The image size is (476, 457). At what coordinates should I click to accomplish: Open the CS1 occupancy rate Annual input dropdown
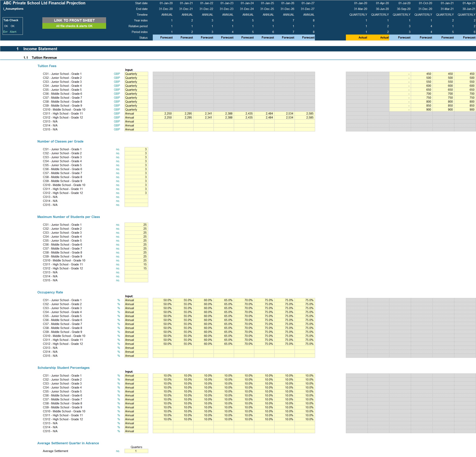point(136,300)
